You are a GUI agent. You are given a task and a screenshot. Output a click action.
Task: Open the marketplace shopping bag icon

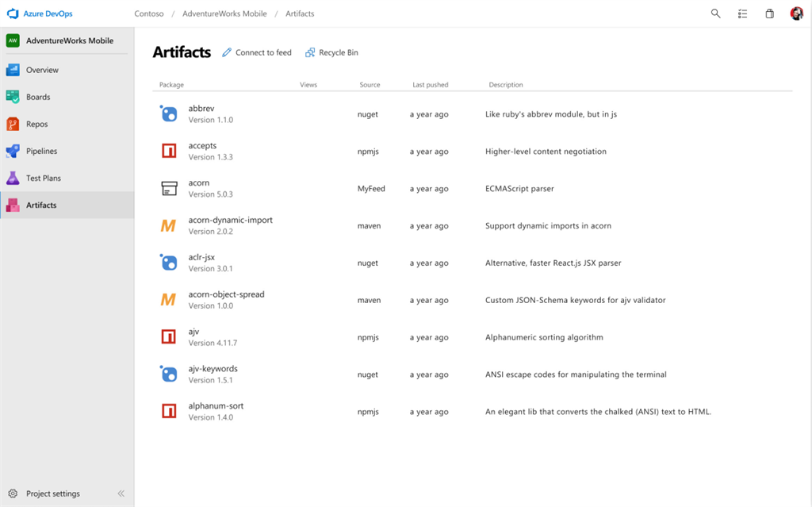(x=769, y=13)
